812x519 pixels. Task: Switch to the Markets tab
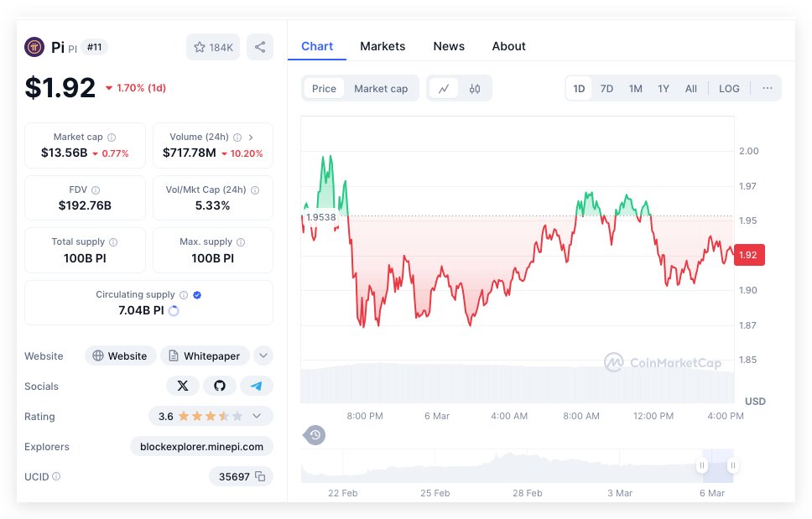(x=383, y=46)
